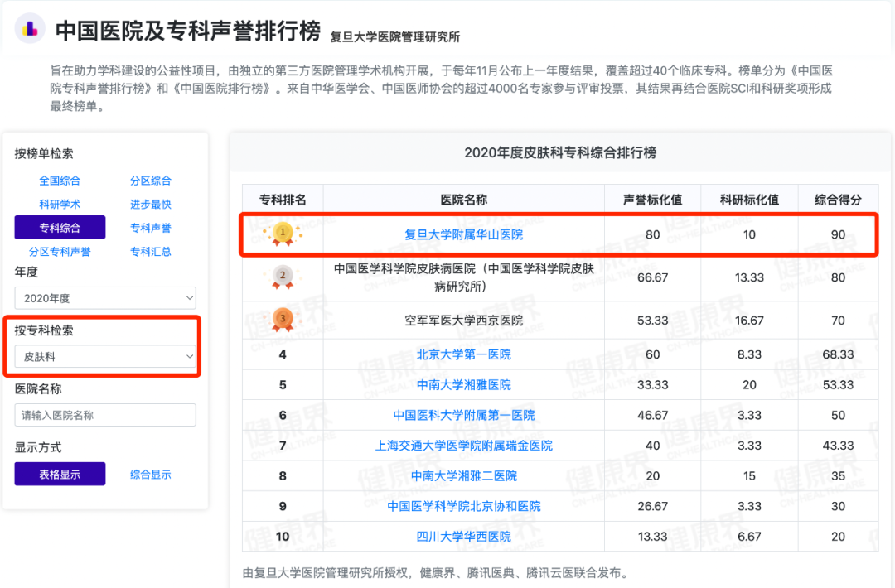Click the 科研标化值 column header
895x588 pixels.
point(749,200)
